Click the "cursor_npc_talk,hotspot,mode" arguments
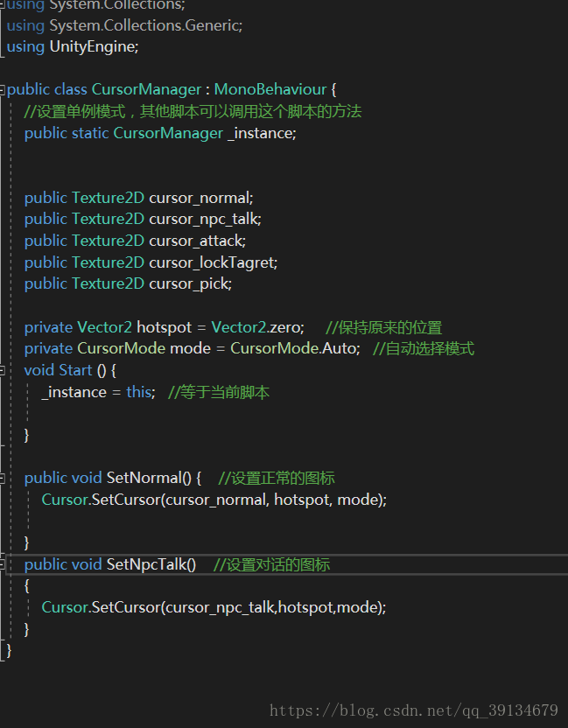 [x=272, y=608]
